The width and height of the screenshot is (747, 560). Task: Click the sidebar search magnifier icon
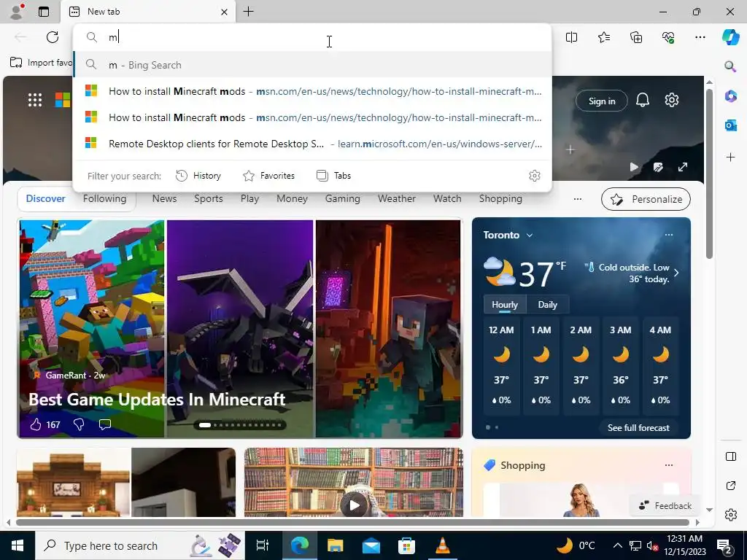point(730,66)
